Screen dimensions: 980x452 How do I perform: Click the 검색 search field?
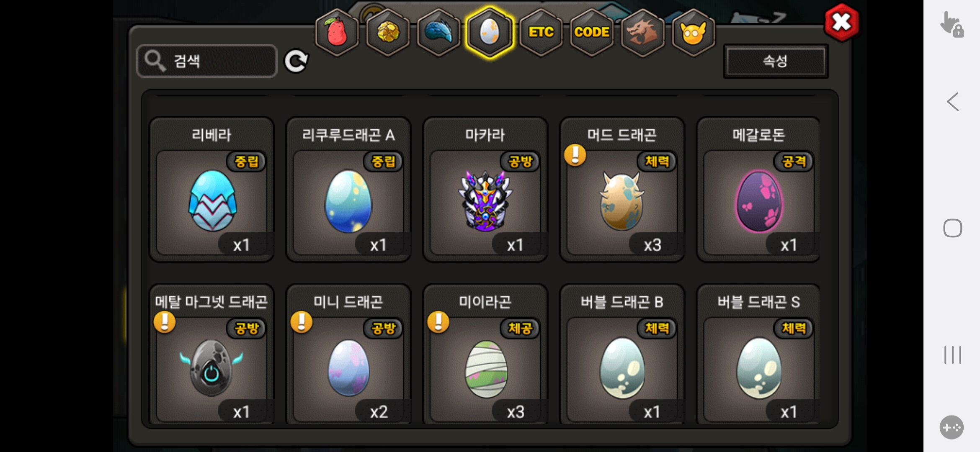tap(207, 61)
